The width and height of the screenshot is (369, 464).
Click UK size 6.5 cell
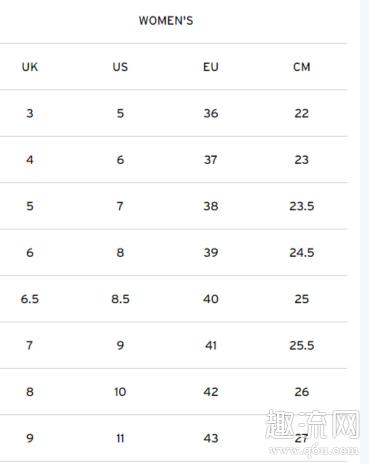(30, 299)
